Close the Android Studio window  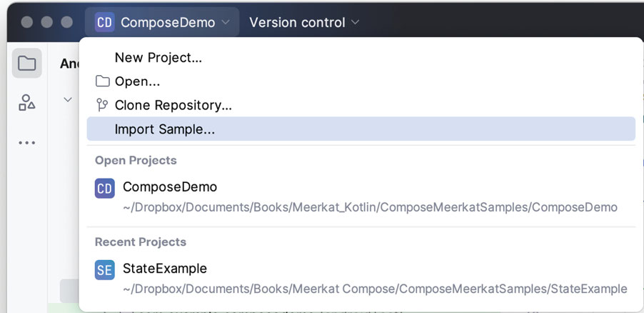tap(27, 22)
